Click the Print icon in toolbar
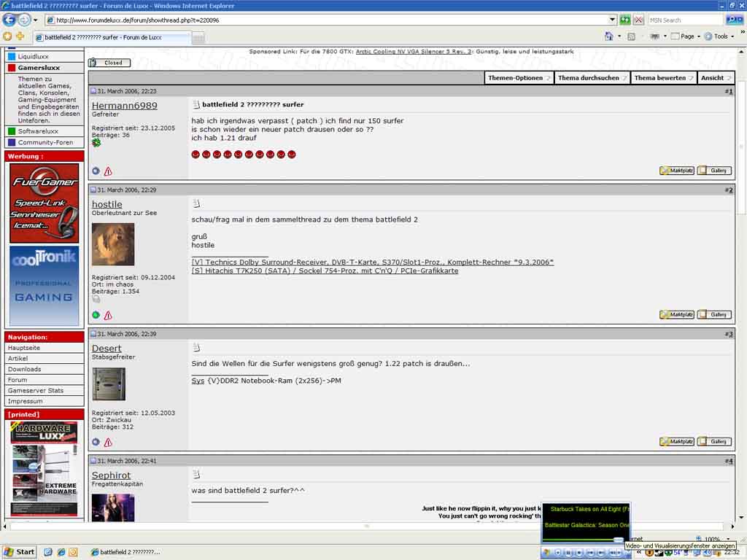The width and height of the screenshot is (747, 560). (x=655, y=36)
